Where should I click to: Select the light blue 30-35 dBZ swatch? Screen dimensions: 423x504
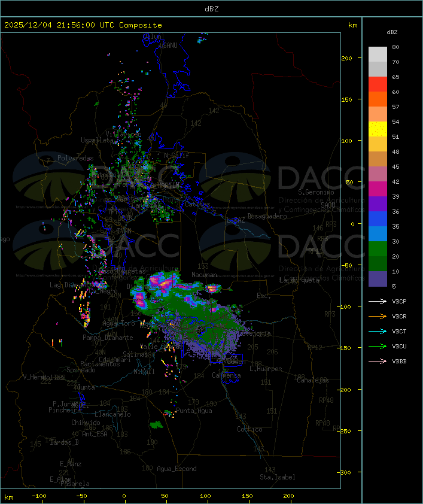tap(378, 233)
